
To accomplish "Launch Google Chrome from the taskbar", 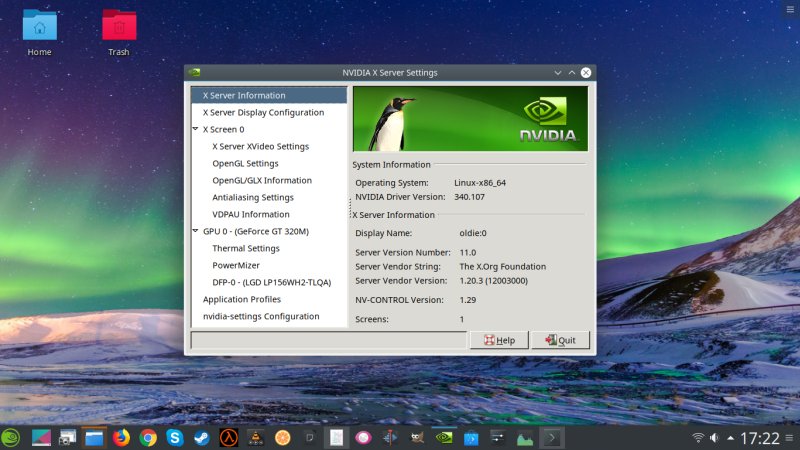I will tap(148, 438).
